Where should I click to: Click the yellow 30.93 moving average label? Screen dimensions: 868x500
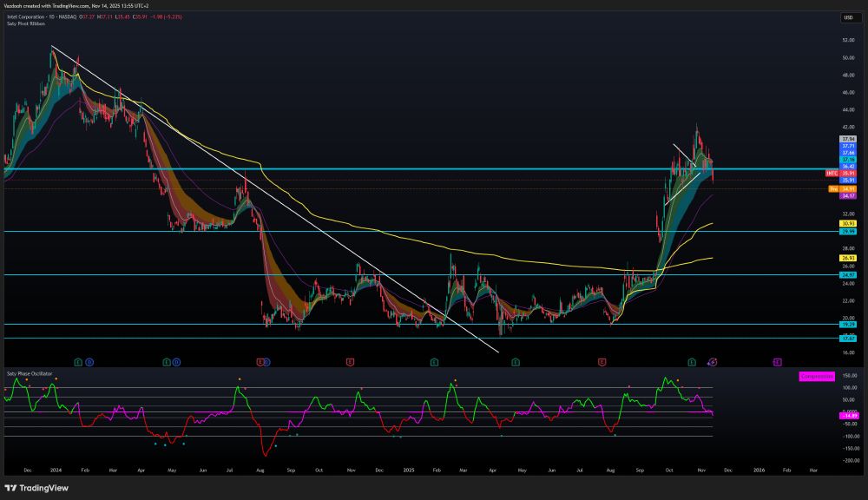(848, 224)
